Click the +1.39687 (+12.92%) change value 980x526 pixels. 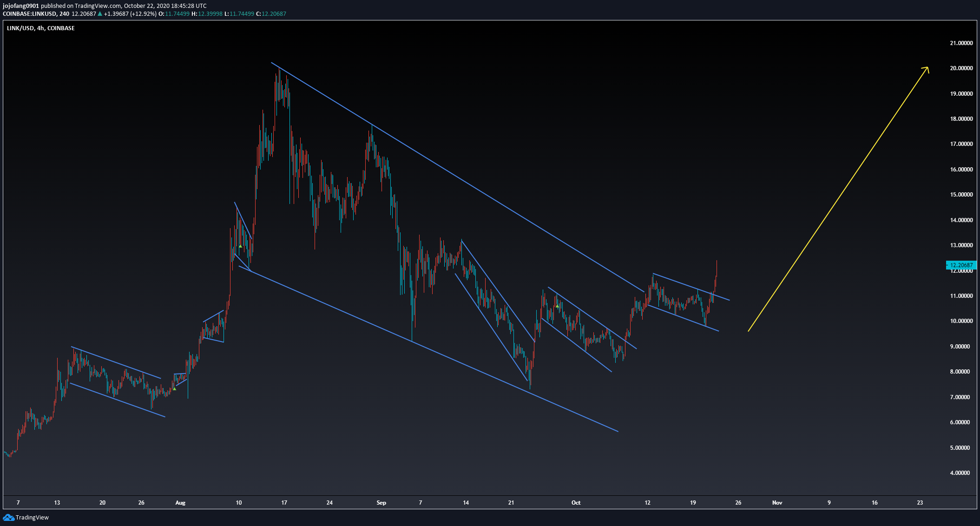(130, 13)
